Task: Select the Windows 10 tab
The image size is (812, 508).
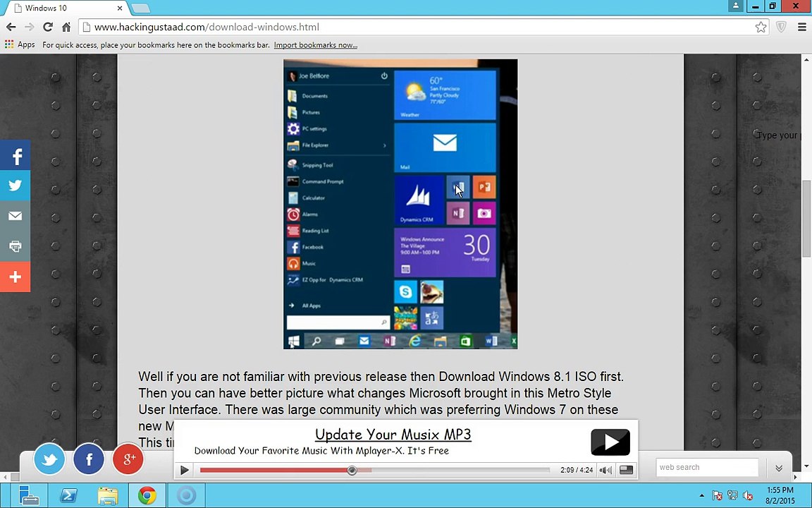Action: tap(68, 8)
